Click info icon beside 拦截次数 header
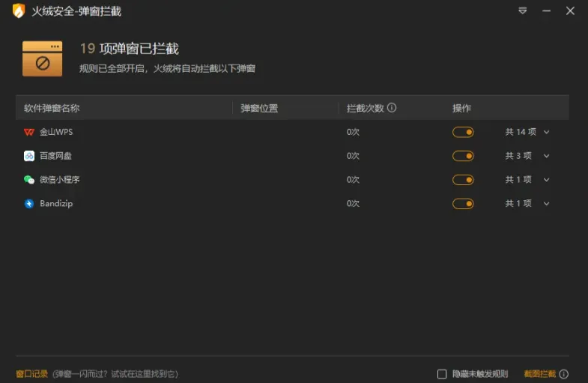The image size is (588, 383). (x=392, y=108)
